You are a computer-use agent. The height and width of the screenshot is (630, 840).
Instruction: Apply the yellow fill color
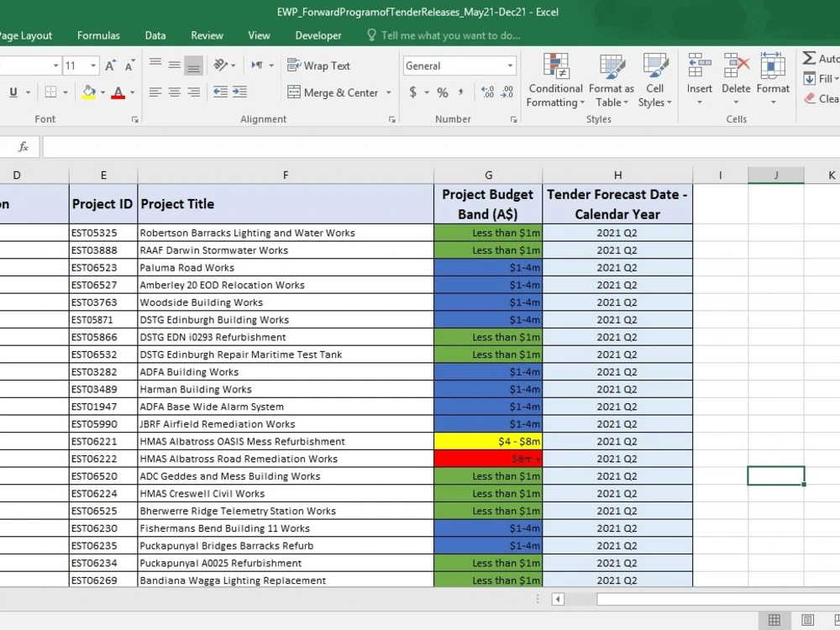89,92
